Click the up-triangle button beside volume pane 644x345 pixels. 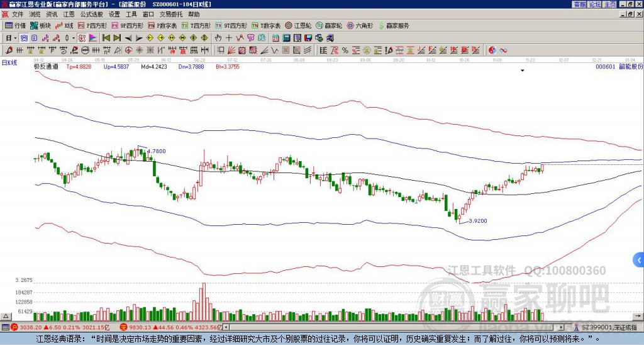coord(6,317)
